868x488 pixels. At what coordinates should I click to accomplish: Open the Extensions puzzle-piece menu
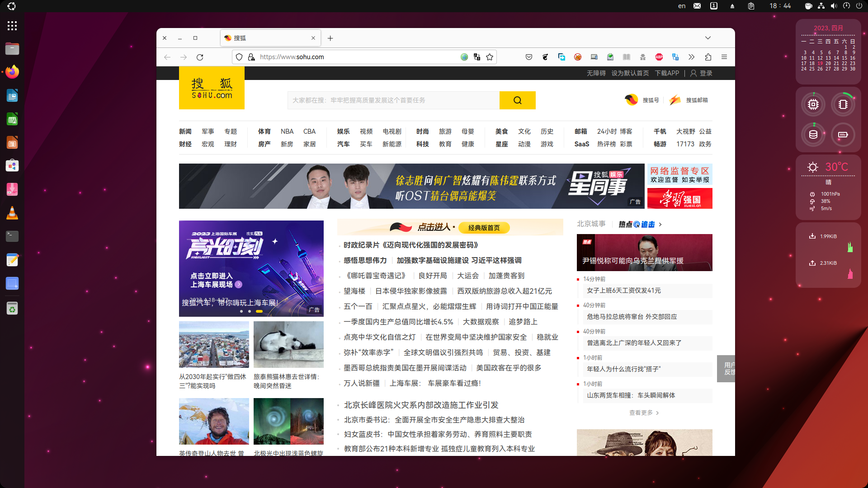click(x=708, y=57)
